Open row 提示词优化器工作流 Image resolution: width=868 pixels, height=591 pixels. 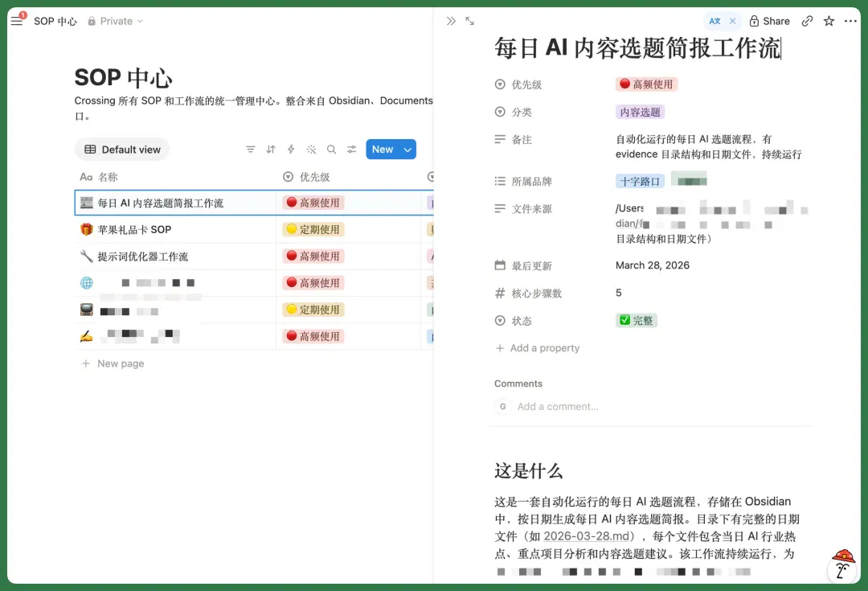click(143, 257)
